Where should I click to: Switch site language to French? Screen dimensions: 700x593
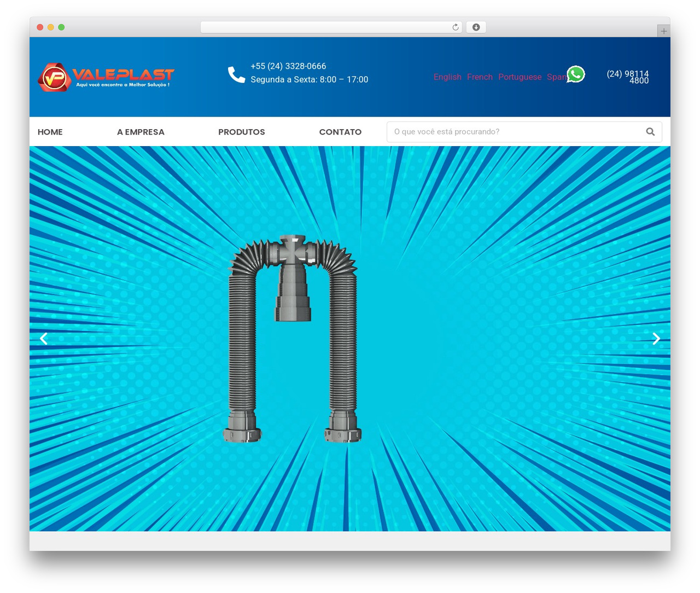pos(480,77)
